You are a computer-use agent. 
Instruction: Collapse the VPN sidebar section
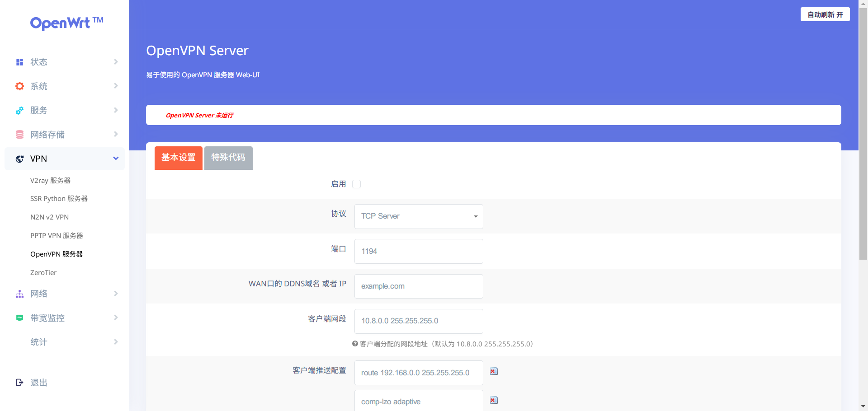click(x=116, y=159)
